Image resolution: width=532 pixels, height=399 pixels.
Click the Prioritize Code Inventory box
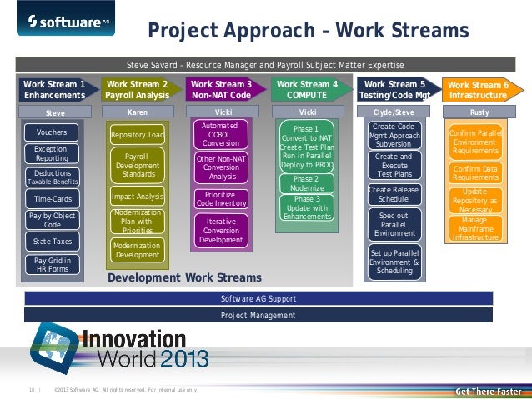221,199
